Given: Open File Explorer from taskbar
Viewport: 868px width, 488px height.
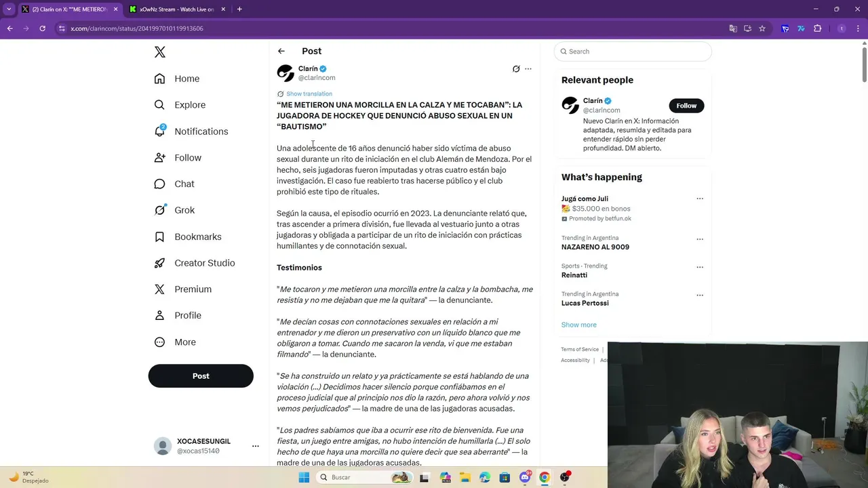Looking at the screenshot, I should coord(465,477).
